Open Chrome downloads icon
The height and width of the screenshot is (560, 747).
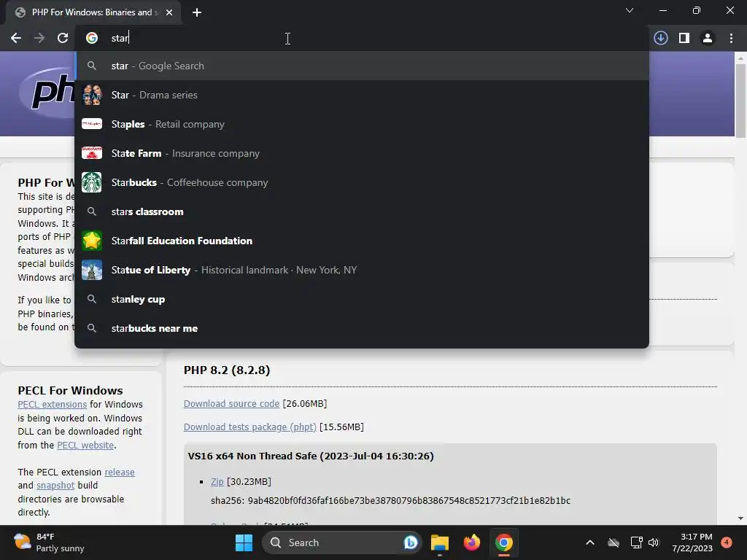[x=661, y=38]
